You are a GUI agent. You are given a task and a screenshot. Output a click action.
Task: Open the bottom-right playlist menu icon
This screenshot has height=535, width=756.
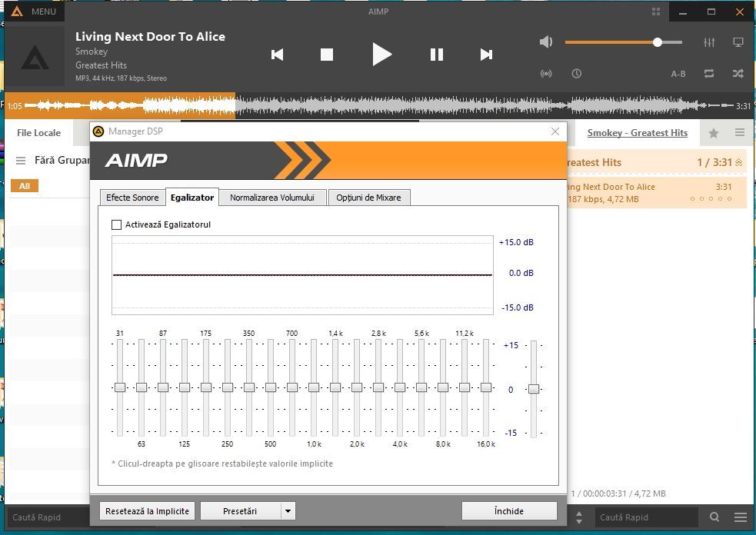[741, 517]
